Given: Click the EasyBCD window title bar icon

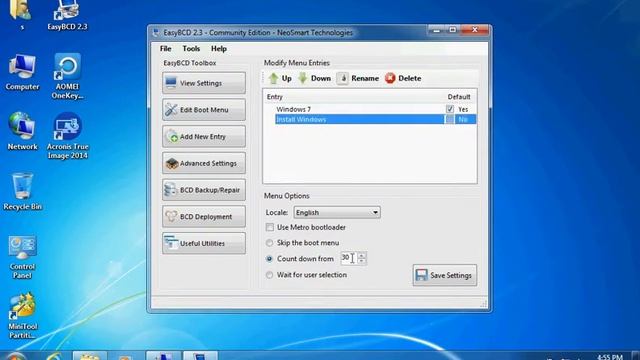Looking at the screenshot, I should [x=156, y=33].
